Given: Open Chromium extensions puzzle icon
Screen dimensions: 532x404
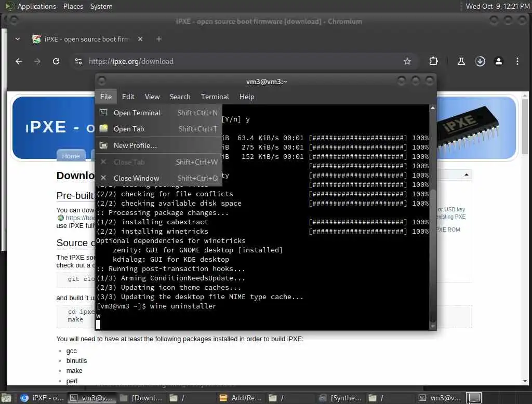Looking at the screenshot, I should tap(433, 61).
